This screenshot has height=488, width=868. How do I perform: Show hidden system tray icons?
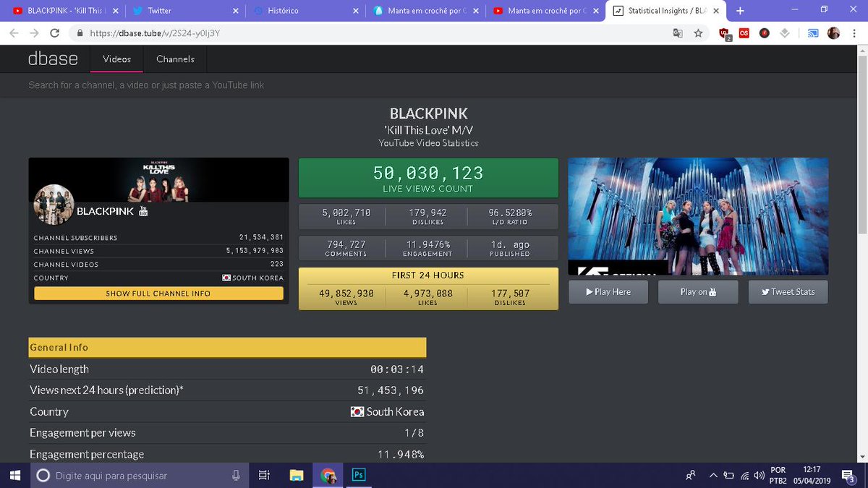[714, 476]
